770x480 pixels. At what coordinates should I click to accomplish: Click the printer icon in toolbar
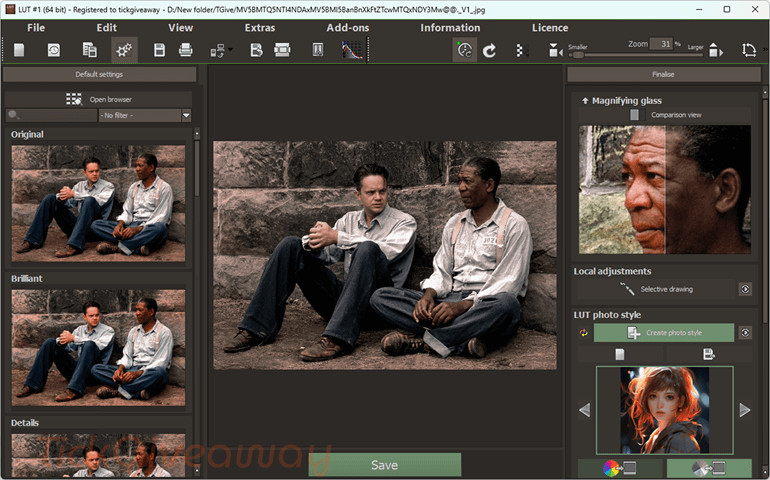[x=186, y=50]
